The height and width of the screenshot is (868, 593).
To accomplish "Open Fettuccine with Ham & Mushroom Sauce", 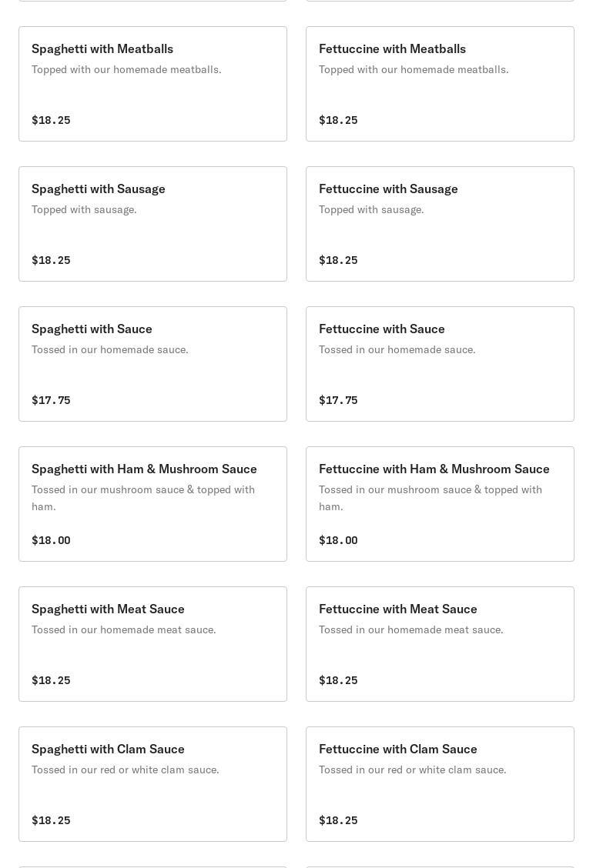I will (x=440, y=504).
